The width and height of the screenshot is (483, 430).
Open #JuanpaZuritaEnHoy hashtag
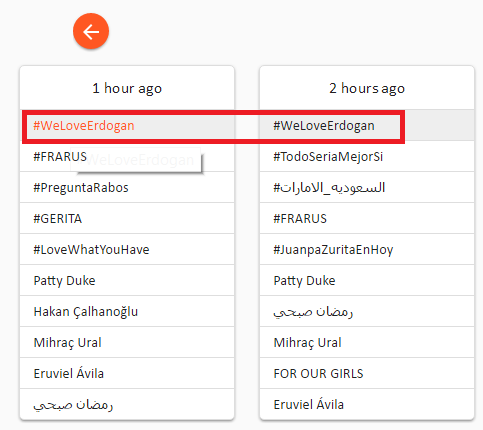click(367, 249)
